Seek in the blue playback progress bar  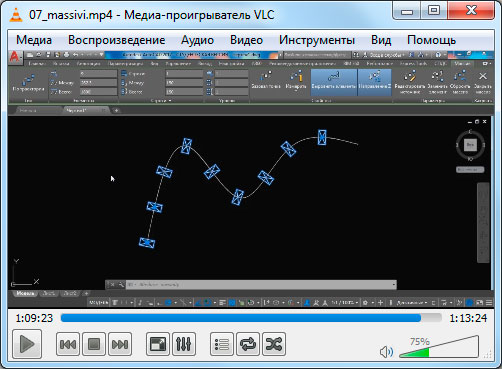251,318
